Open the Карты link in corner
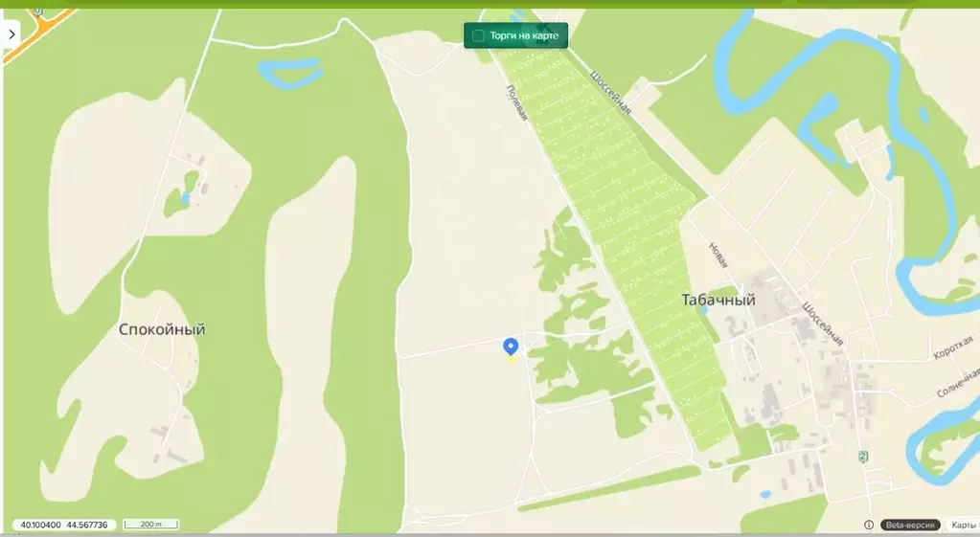 coord(964,526)
